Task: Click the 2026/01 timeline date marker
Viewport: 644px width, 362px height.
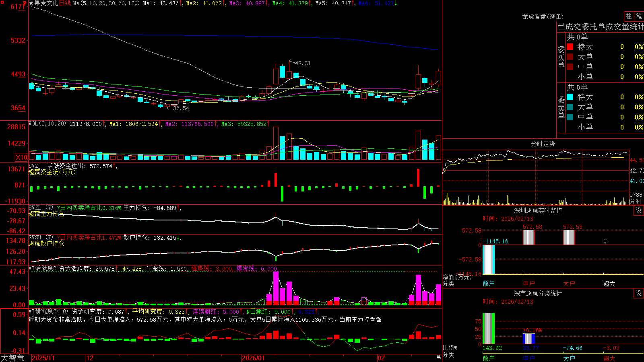Action: click(254, 358)
